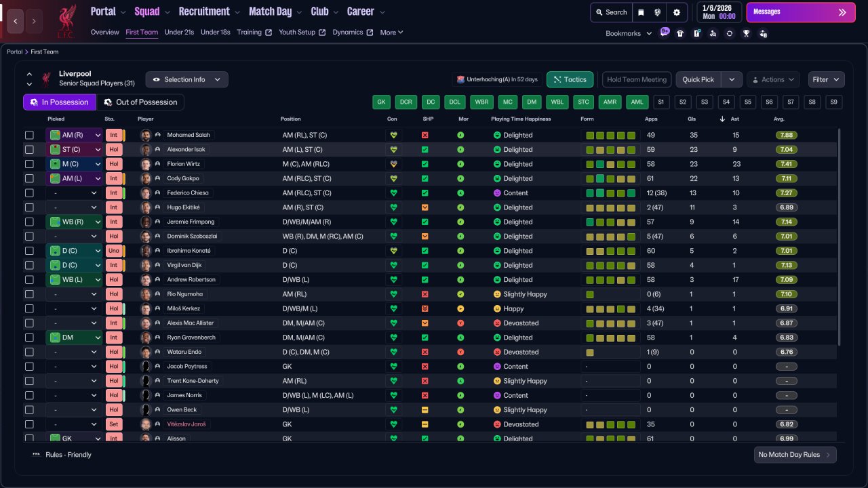868x488 pixels.
Task: Open Mohamed Salah's AM (R) picked dropdown
Action: pos(74,135)
